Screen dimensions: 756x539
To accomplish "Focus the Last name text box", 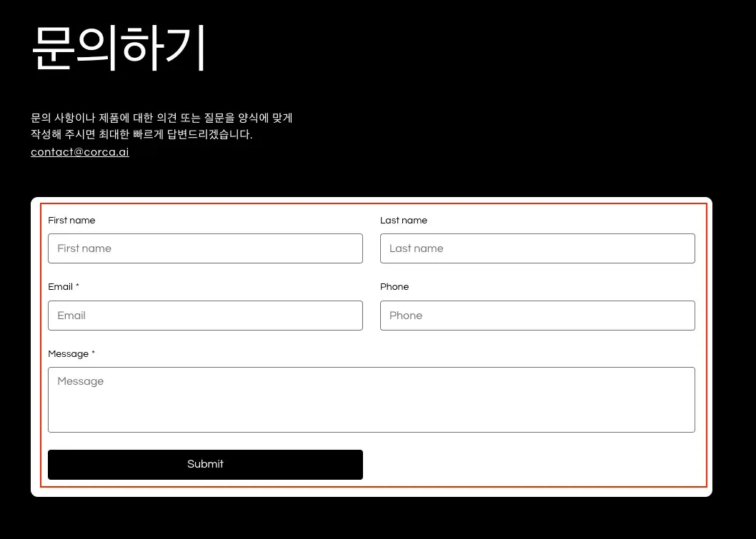I will point(537,248).
